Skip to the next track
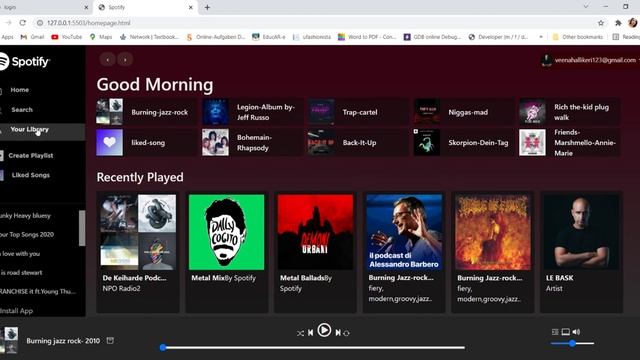The height and width of the screenshot is (360, 640). (338, 333)
